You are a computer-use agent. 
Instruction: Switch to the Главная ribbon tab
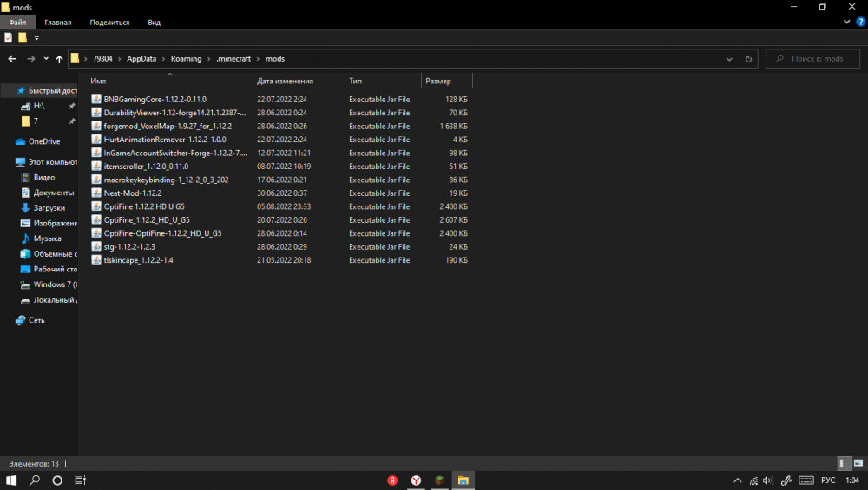57,23
